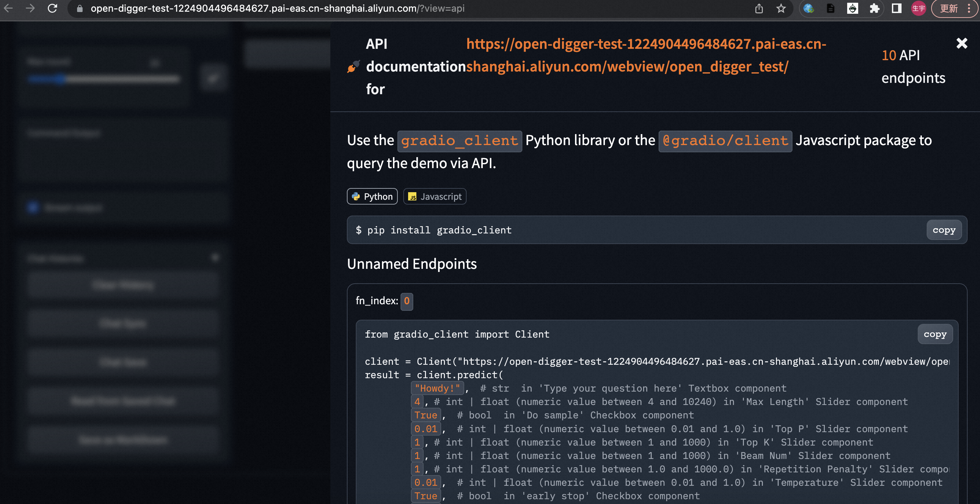Open the globe extension icon
The width and height of the screenshot is (980, 504).
tap(808, 8)
